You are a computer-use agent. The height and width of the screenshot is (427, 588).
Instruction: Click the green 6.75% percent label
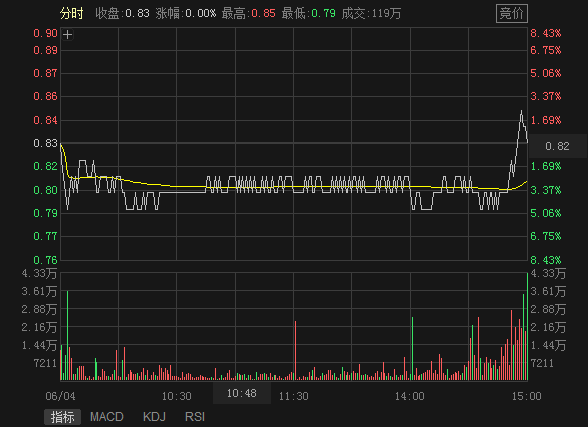[546, 236]
